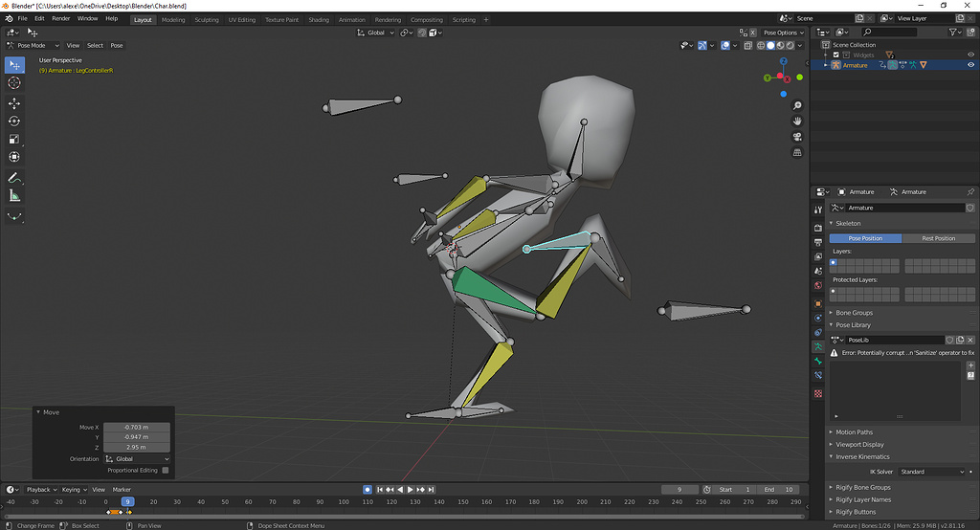Switch to the Sculpting workspace tab
Screen dimensions: 980x530
pyautogui.click(x=207, y=20)
